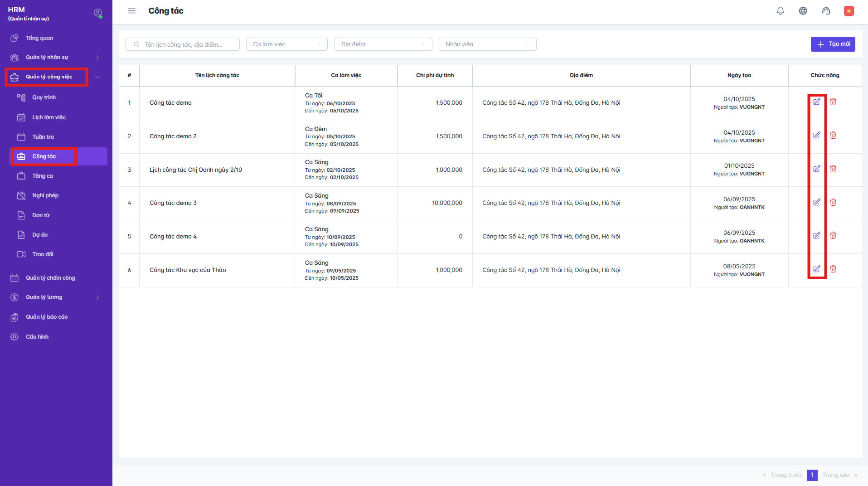Click the "Trang sau" pagination link
Viewport: 868px width, 486px height.
836,475
